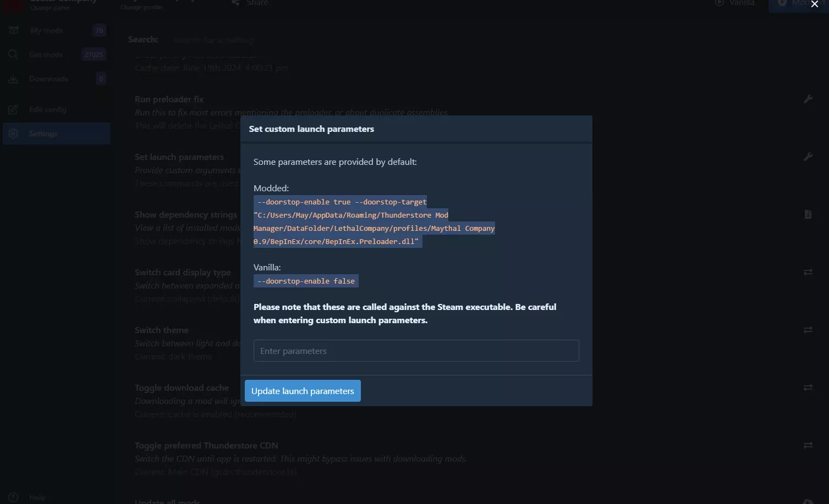
Task: Open Get mods via the magnifier icon
Action: coord(13,54)
